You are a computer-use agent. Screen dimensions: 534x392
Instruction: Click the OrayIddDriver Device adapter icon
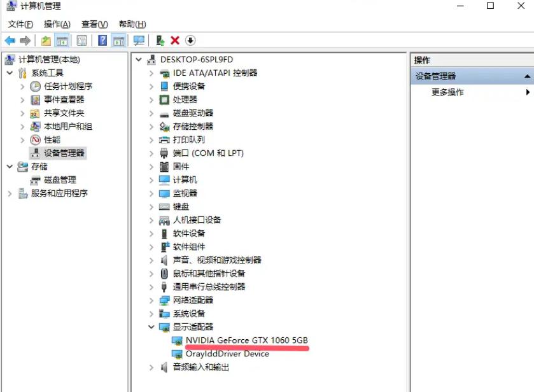click(x=177, y=354)
